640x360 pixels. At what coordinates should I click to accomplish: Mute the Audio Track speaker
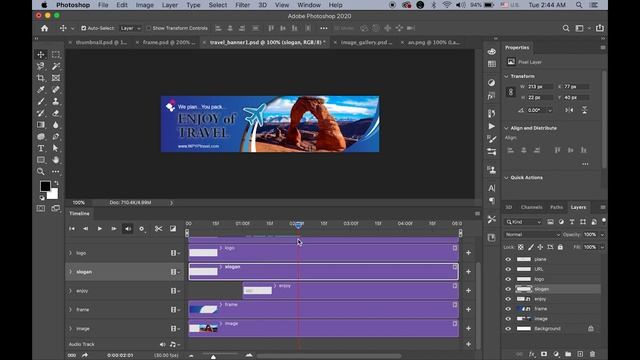pos(162,344)
